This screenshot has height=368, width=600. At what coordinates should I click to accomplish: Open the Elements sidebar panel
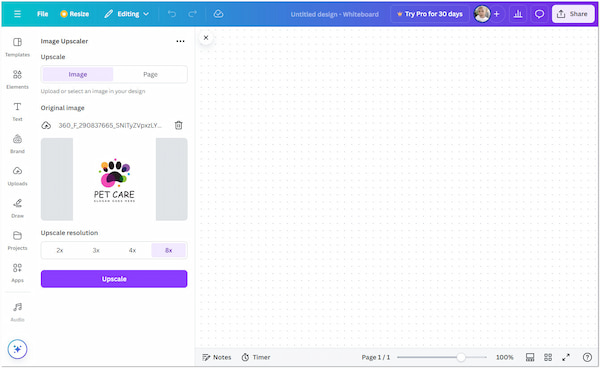click(x=17, y=79)
